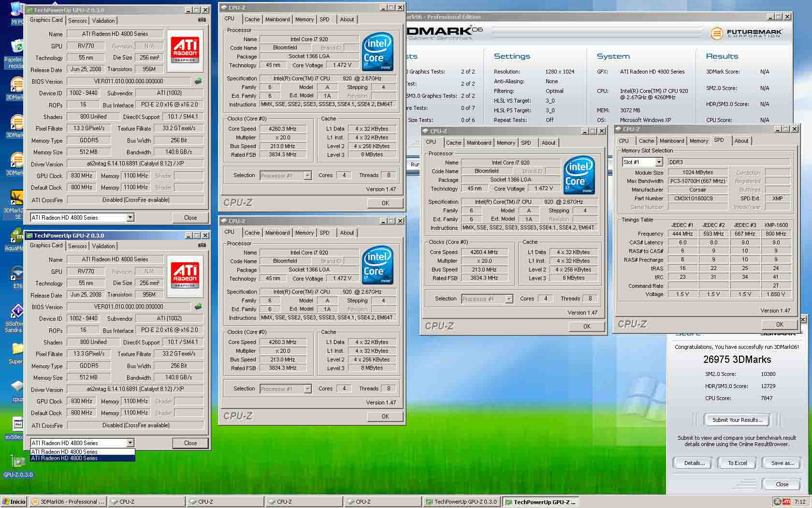Click OK in the CPU-Z SPD window

click(x=779, y=325)
